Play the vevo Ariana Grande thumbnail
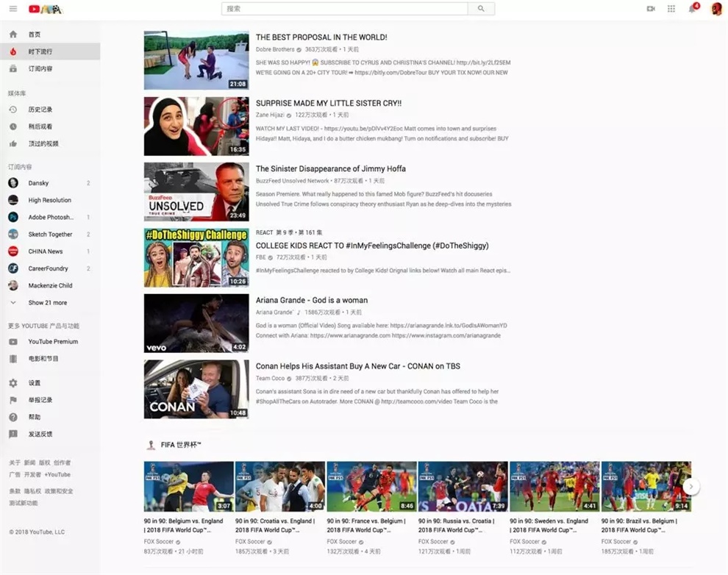The image size is (728, 575). tap(196, 324)
